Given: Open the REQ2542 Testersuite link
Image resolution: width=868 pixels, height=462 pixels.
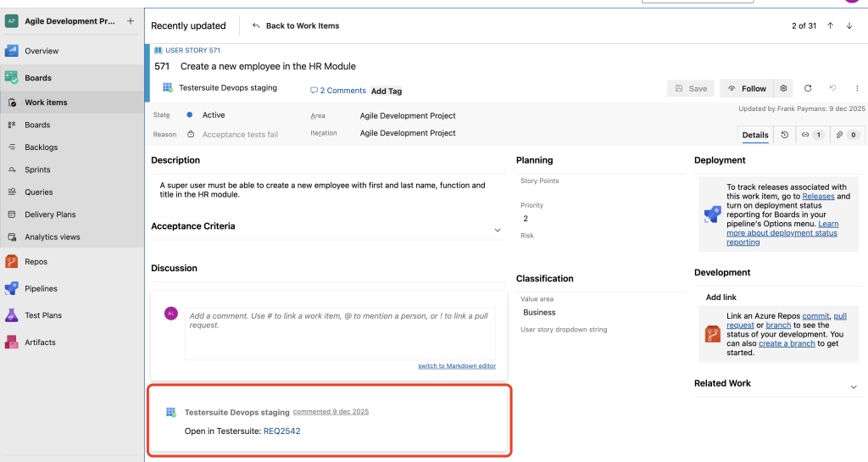Looking at the screenshot, I should coord(281,431).
